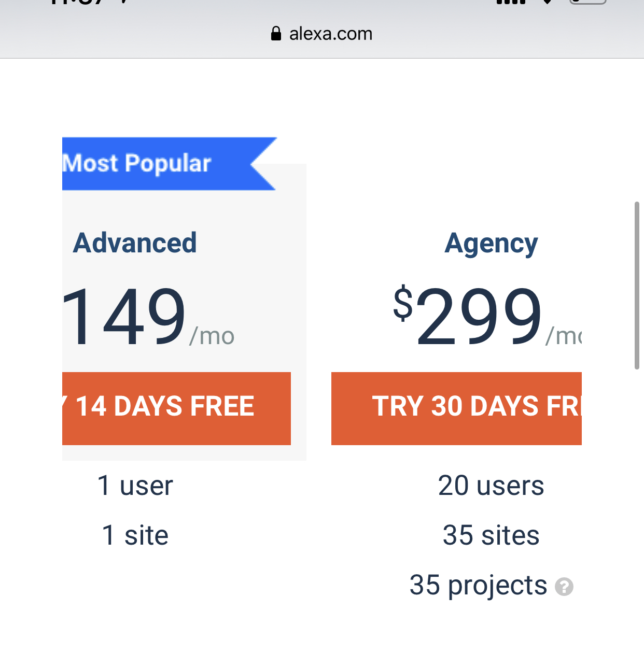
Task: Start the 14 days free Advanced trial
Action: tap(176, 408)
